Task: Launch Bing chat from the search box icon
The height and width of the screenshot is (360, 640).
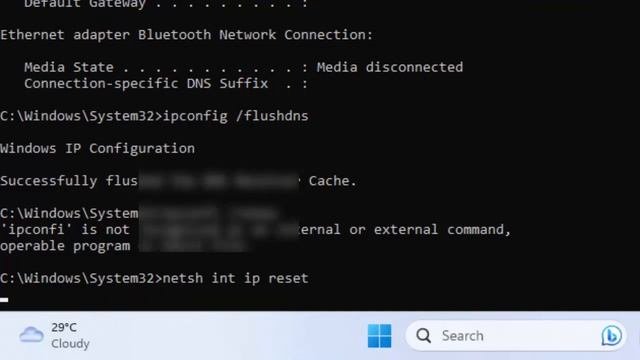Action: [611, 336]
